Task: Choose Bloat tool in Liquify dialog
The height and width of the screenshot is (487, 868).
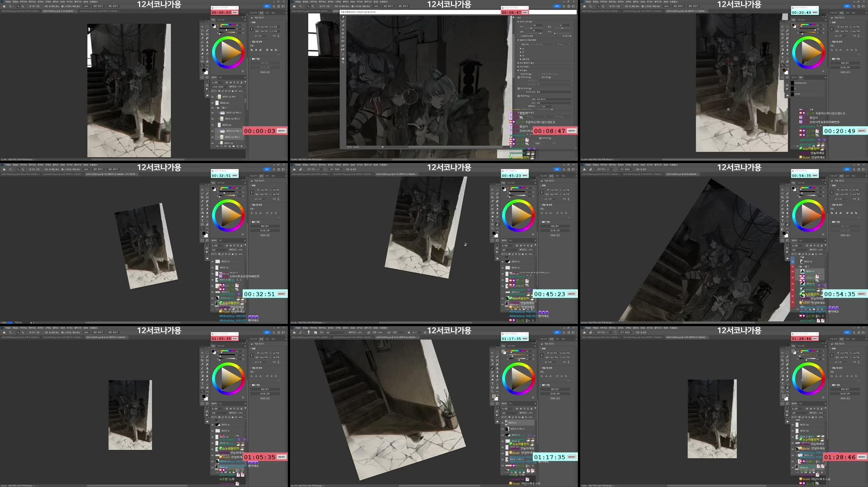Action: click(x=343, y=37)
